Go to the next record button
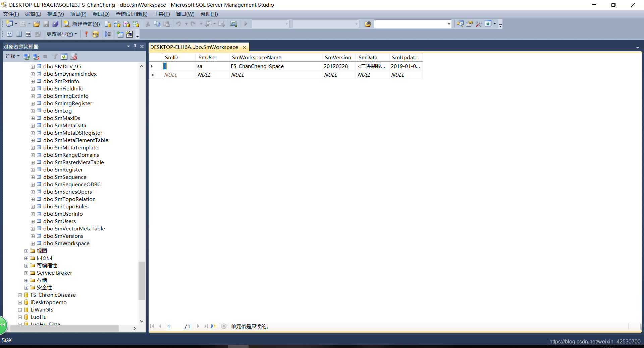644x348 pixels. pos(198,326)
